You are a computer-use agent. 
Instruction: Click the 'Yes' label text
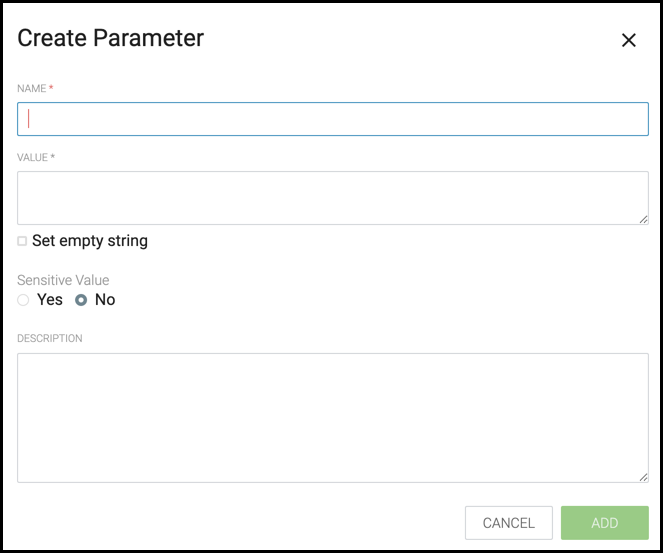point(50,300)
